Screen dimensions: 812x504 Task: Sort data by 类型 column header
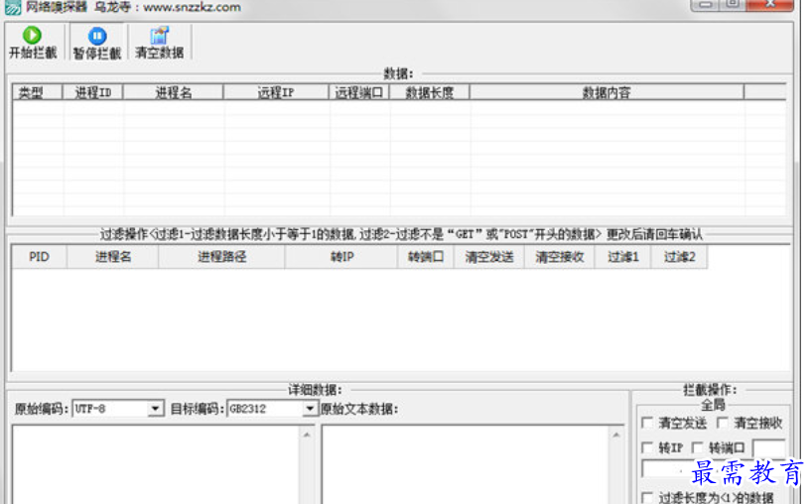[37, 92]
